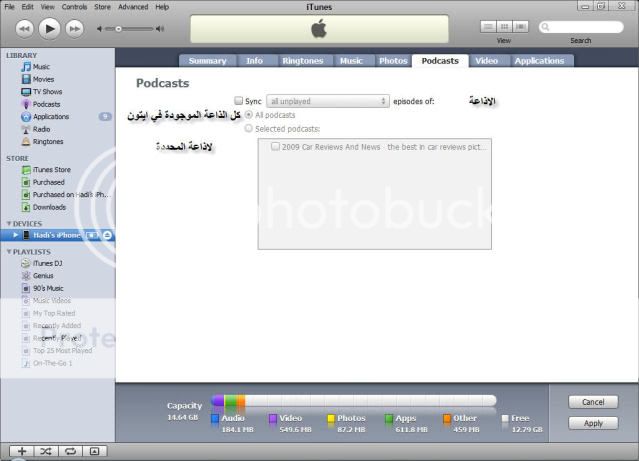Switch to the Info tab
This screenshot has width=639, height=461.
(254, 61)
